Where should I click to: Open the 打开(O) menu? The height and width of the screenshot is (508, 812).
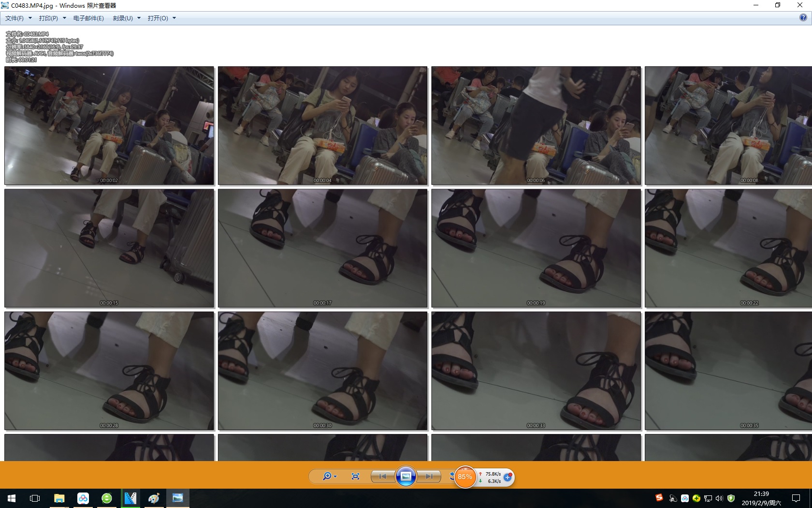158,18
